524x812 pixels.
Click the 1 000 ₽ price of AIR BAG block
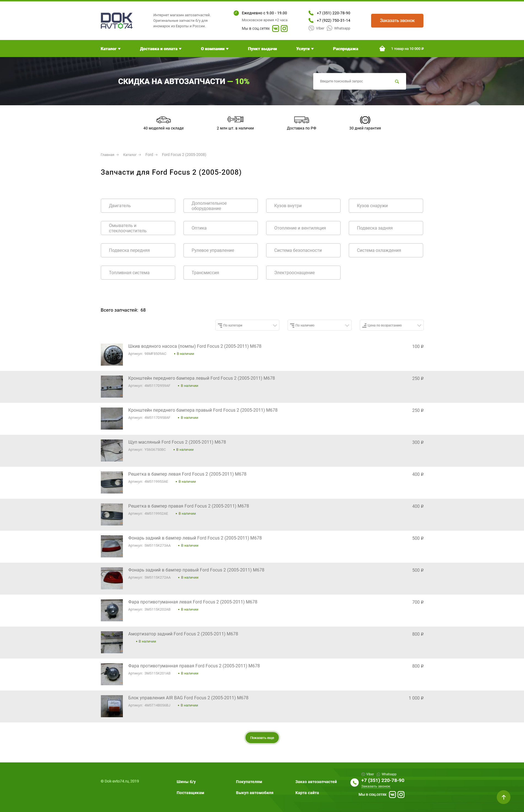tap(416, 698)
